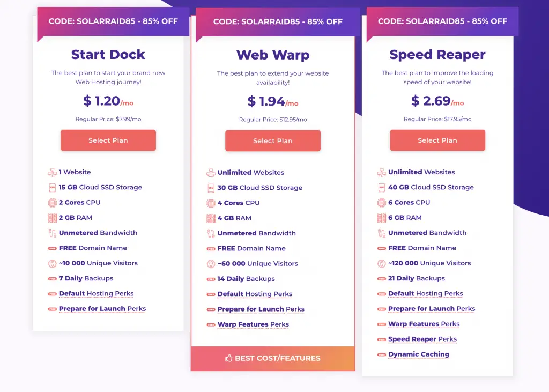The width and height of the screenshot is (549, 392).
Task: Click FREE badge icon beside Dynamic Caching
Action: [381, 354]
